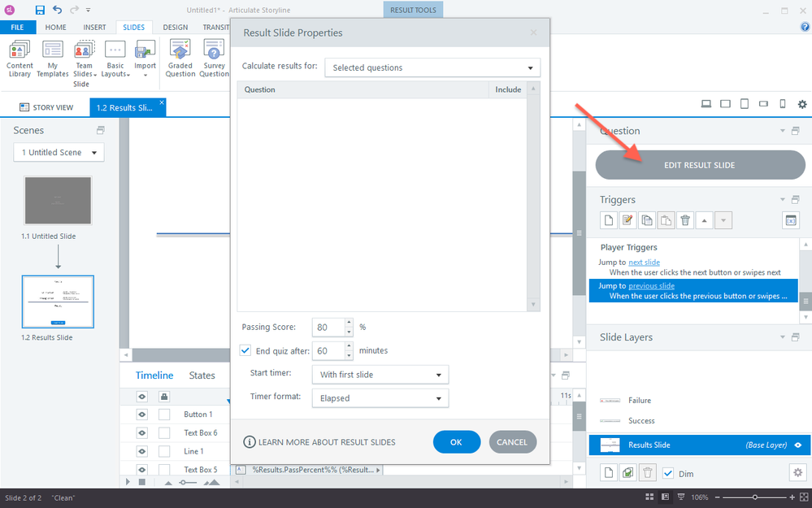Click the zoom slider in status bar
This screenshot has width=812, height=508.
(755, 497)
